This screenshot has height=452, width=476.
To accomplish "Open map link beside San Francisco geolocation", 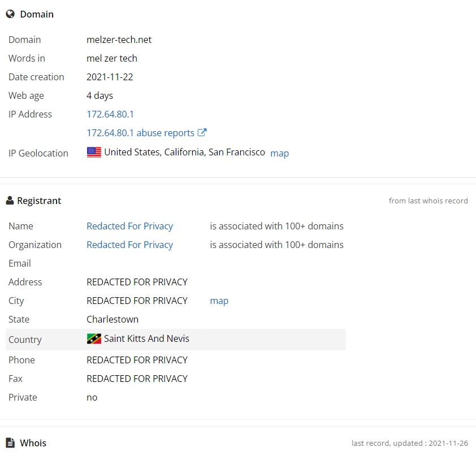I will click(x=279, y=153).
